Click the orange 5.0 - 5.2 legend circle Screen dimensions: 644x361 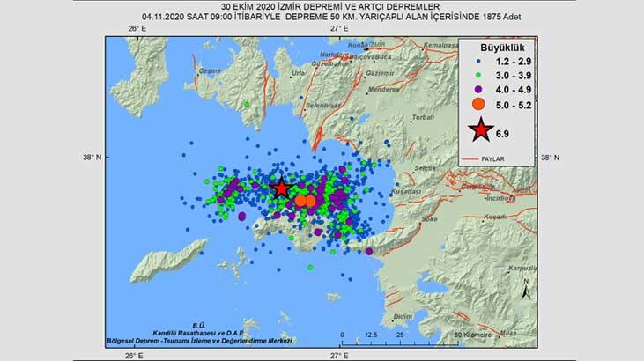pos(480,103)
